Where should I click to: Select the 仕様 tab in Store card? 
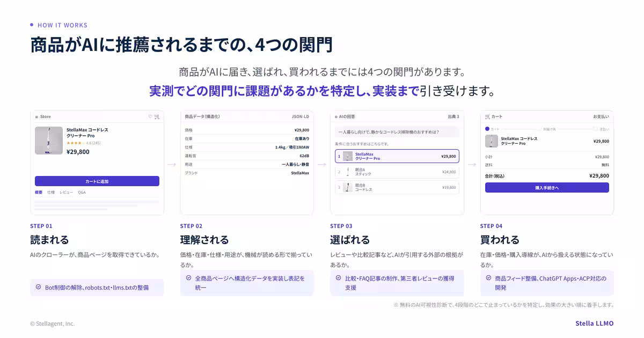pos(51,192)
